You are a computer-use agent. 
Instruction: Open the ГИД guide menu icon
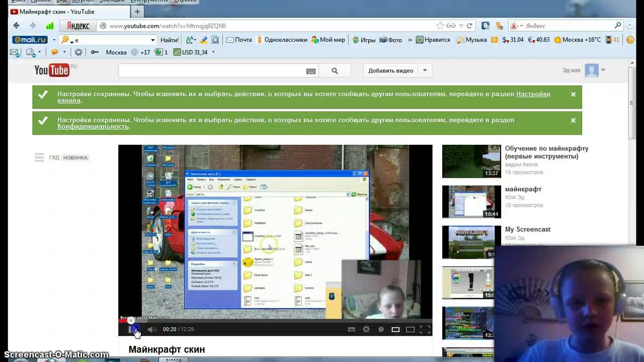39,157
